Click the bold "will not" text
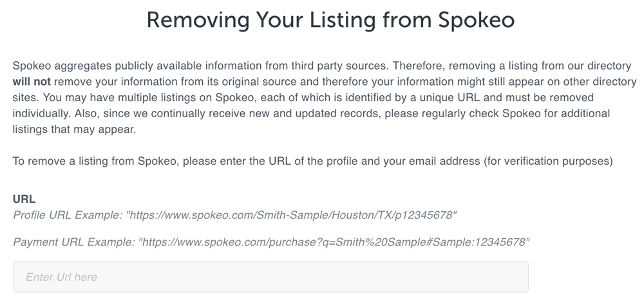Image resolution: width=644 pixels, height=302 pixels. point(32,82)
